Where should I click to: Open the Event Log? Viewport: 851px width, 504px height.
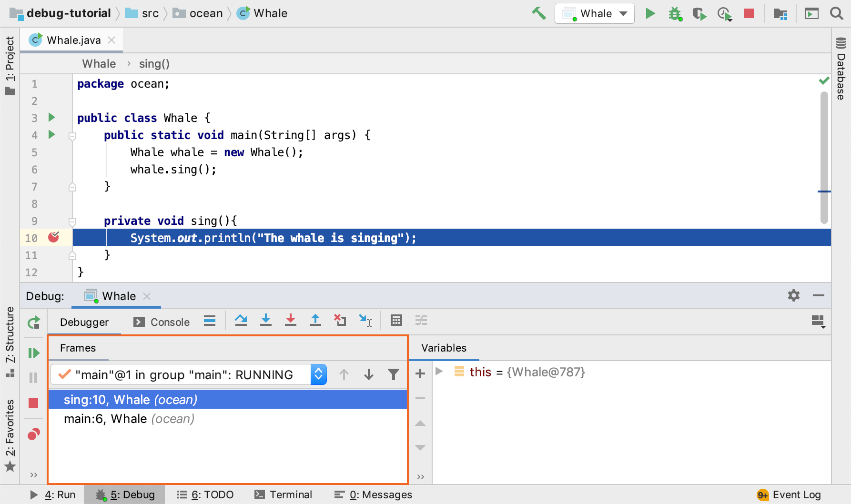pos(789,495)
